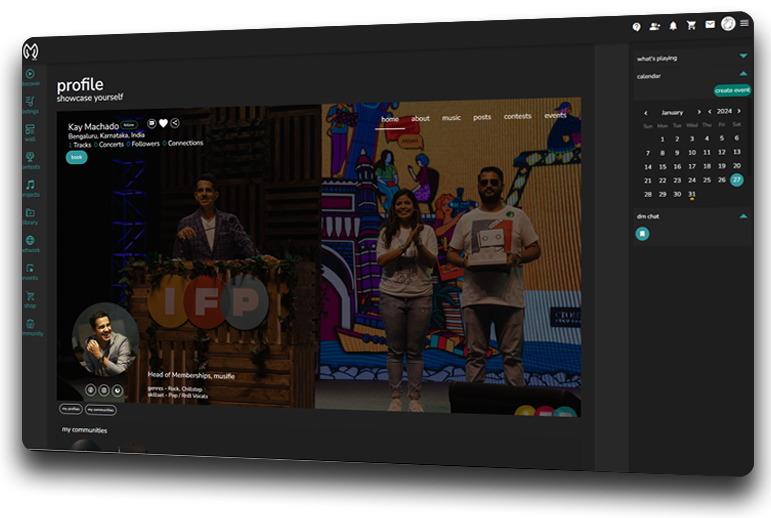
Task: Click the book button on profile
Action: [77, 157]
